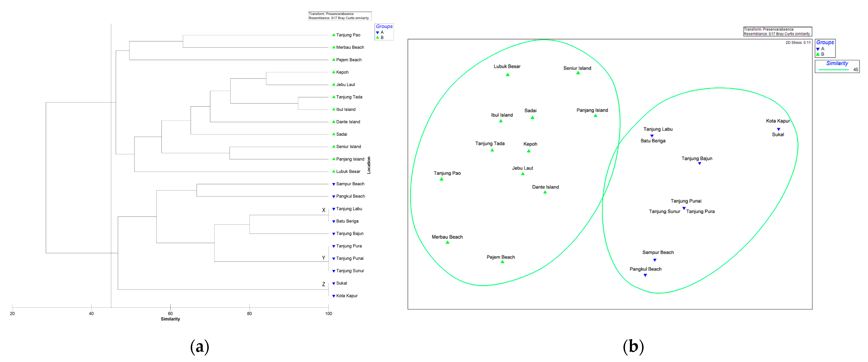Click the green triangle marker for Lubuk Besar in the MDS plot

tap(507, 75)
